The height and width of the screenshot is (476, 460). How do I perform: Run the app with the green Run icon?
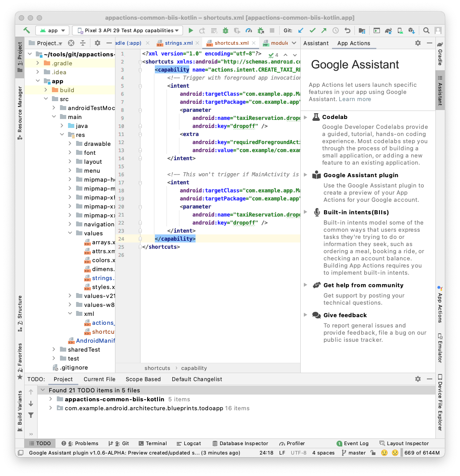pos(190,30)
